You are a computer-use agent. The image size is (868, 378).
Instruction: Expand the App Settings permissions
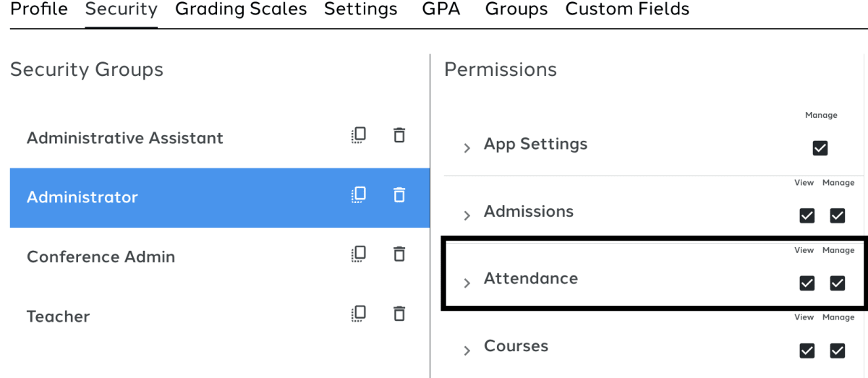pyautogui.click(x=467, y=148)
